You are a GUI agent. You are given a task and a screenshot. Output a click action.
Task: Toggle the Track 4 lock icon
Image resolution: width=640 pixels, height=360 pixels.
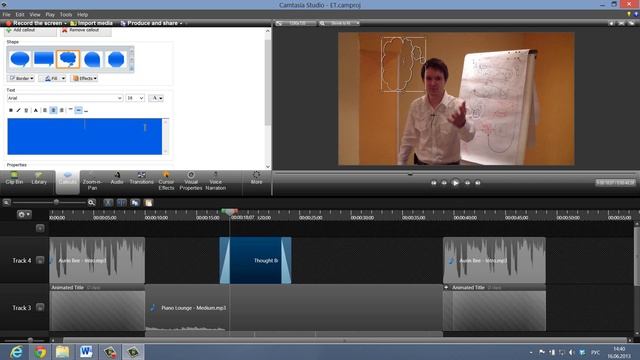coord(40,260)
